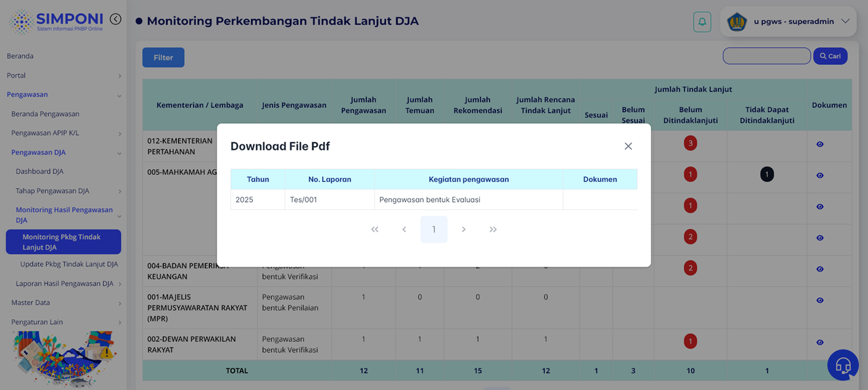Click red badge 2 in Badan Pemeriksa Keuangan row
The image size is (868, 390).
point(690,268)
